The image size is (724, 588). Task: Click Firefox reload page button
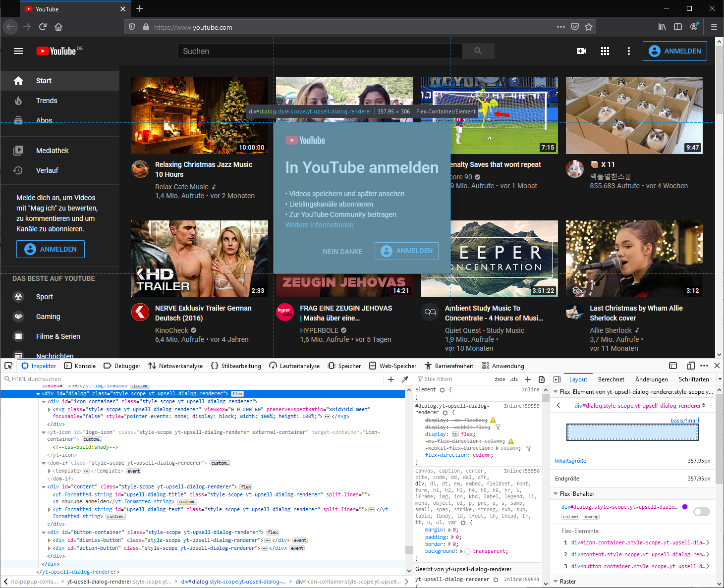click(43, 27)
